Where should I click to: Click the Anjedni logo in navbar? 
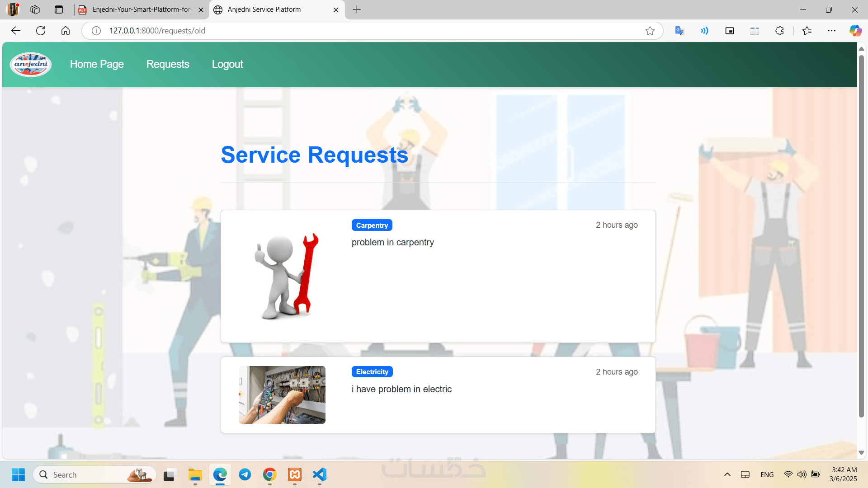pyautogui.click(x=31, y=65)
